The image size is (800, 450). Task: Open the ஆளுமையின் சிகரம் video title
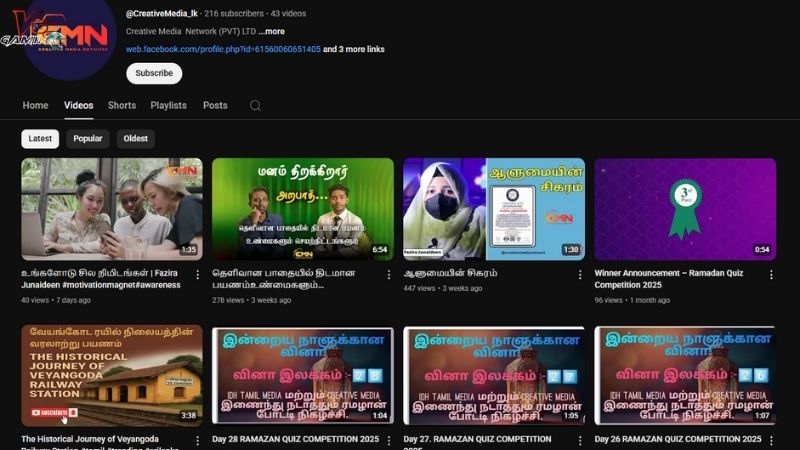[x=450, y=273]
